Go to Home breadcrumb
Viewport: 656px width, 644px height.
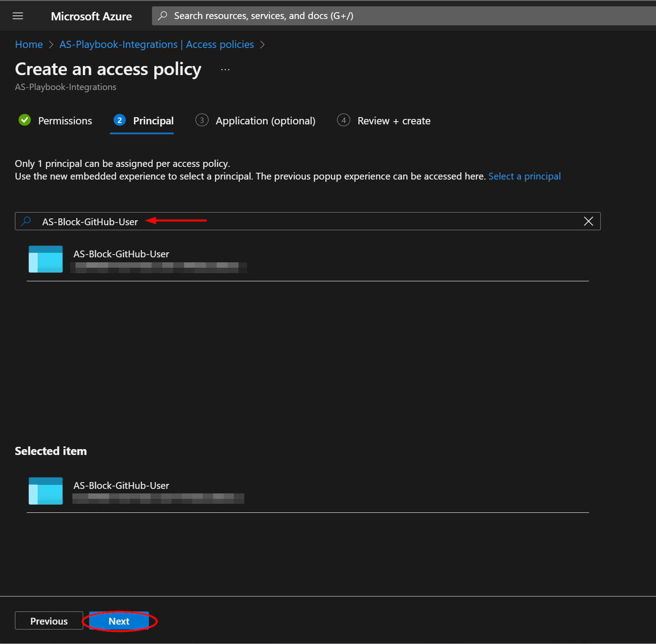point(29,44)
